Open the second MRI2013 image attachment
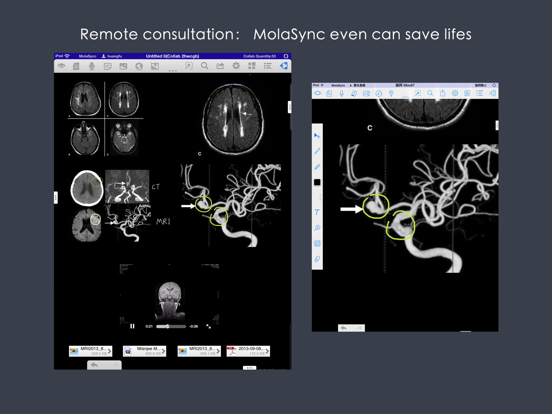Image resolution: width=552 pixels, height=414 pixels. click(199, 351)
